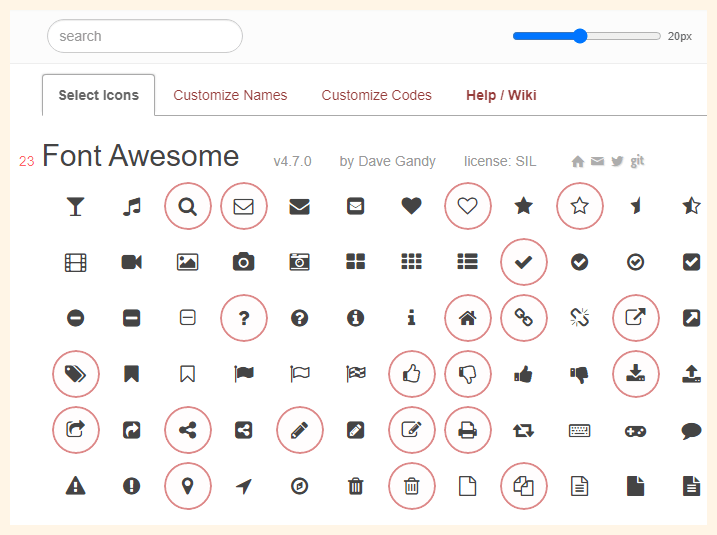Open the Font Awesome Twitter link
Image resolution: width=717 pixels, height=535 pixels.
(x=617, y=161)
